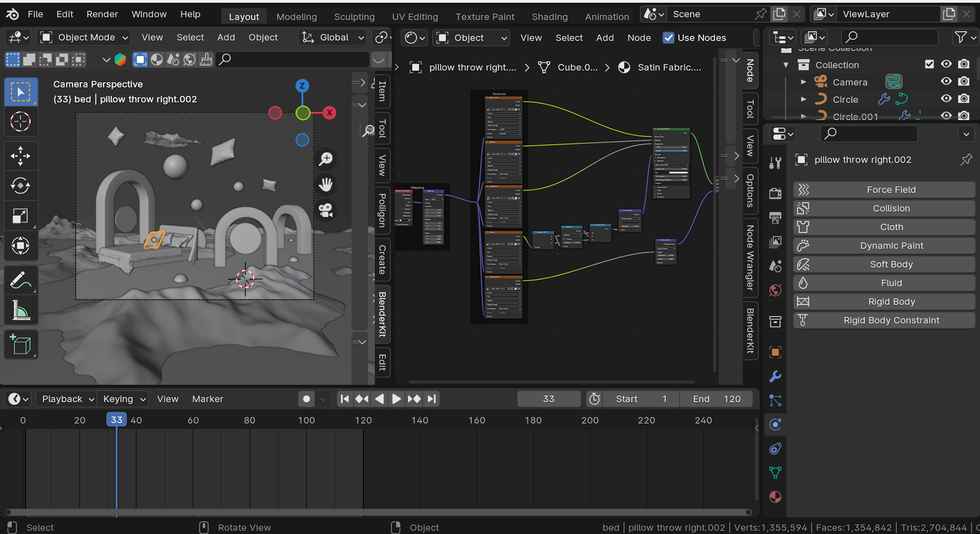The height and width of the screenshot is (534, 980).
Task: Open the Object Data properties tab
Action: pyautogui.click(x=775, y=473)
